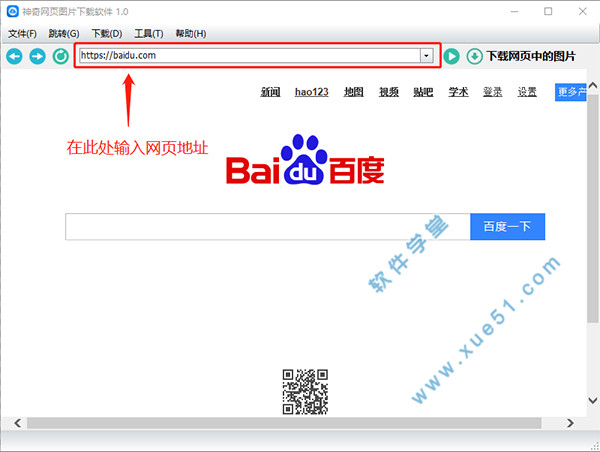Screen dimensions: 600x452
Task: Click the 登录 link
Action: [492, 92]
